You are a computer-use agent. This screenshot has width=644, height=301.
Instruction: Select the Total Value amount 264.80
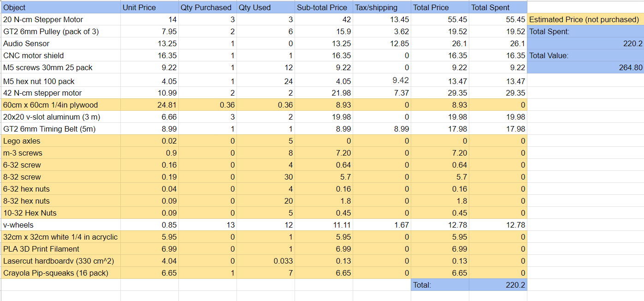(x=585, y=67)
